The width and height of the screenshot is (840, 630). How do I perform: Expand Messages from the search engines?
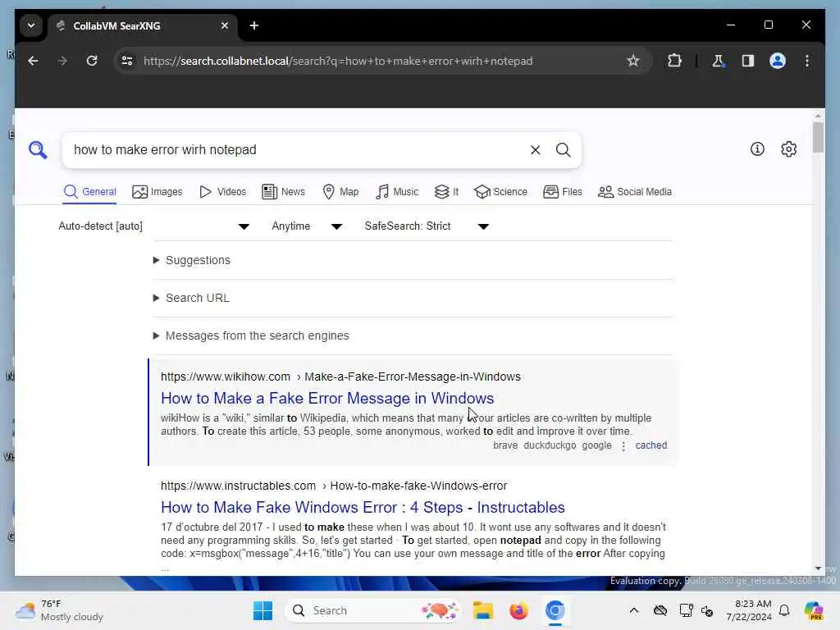(251, 336)
